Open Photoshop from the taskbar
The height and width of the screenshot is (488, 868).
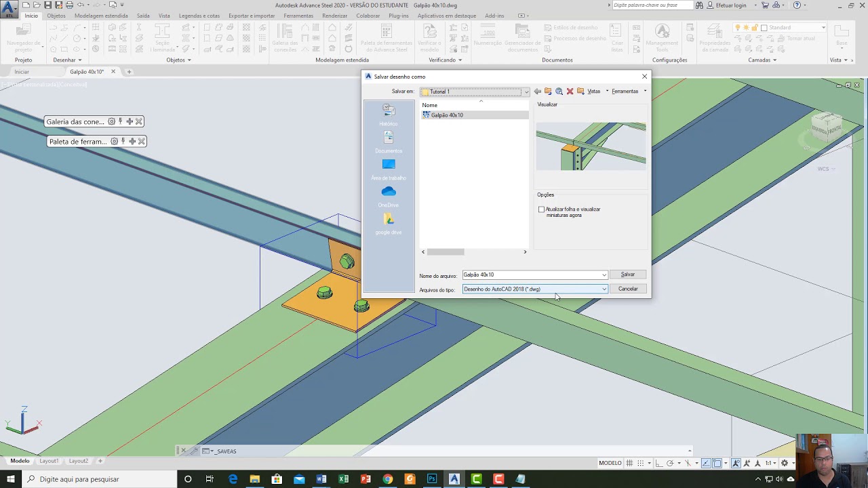tap(432, 479)
